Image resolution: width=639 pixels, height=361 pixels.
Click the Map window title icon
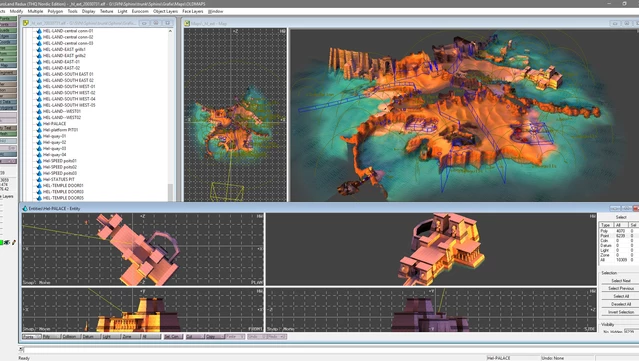[187, 24]
